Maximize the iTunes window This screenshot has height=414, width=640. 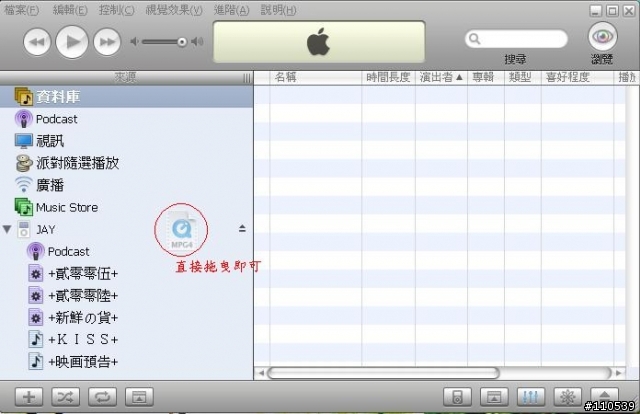612,11
